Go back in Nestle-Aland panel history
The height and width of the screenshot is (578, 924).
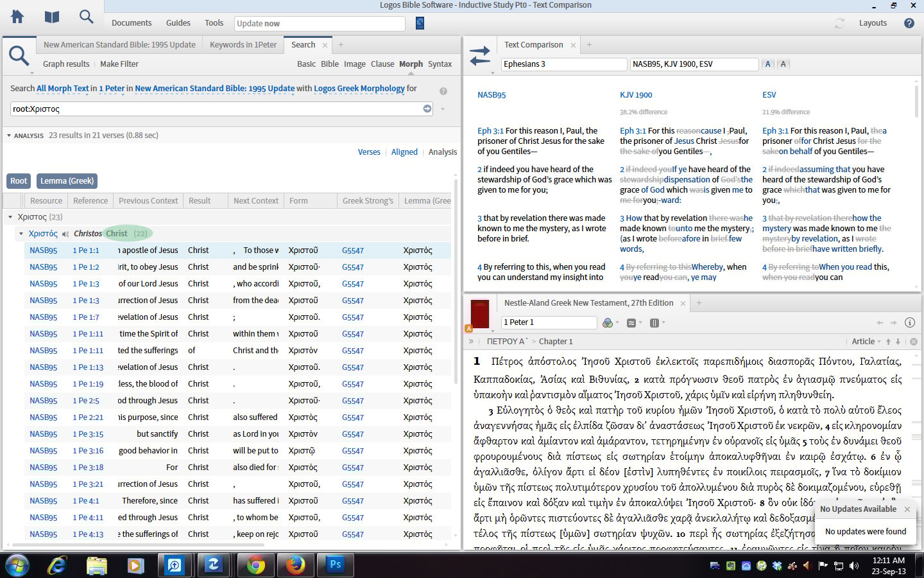[x=880, y=322]
